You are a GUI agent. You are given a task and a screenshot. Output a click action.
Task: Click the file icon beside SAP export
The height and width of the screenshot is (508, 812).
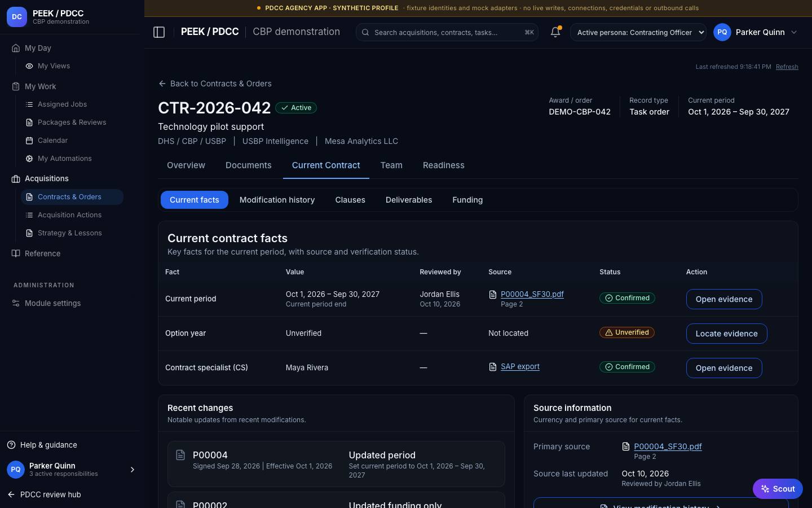click(x=493, y=367)
